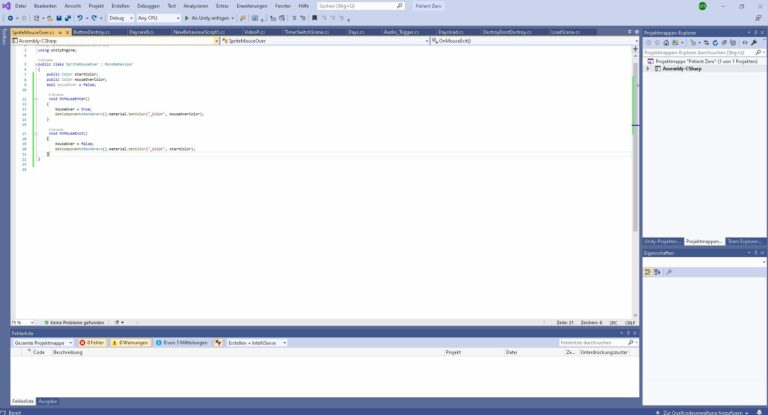Switch to the Ausgabe output tab
This screenshot has width=768, height=415.
point(47,401)
